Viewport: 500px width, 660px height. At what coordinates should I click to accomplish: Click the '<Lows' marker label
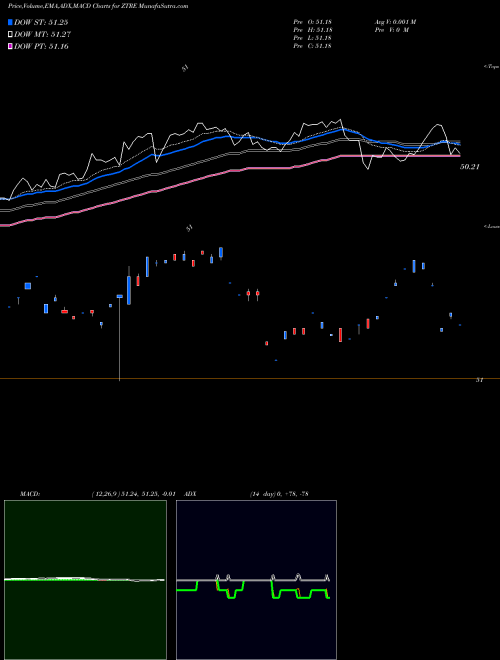click(492, 226)
